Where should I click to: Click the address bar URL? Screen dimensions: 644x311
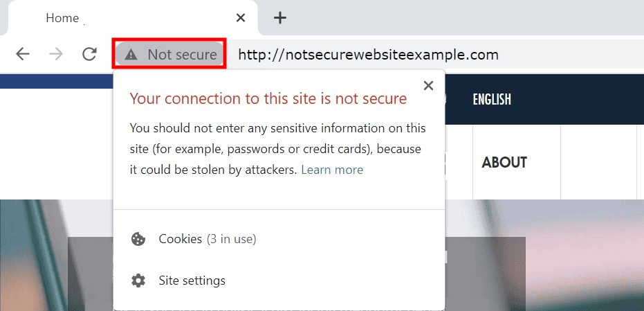[368, 54]
